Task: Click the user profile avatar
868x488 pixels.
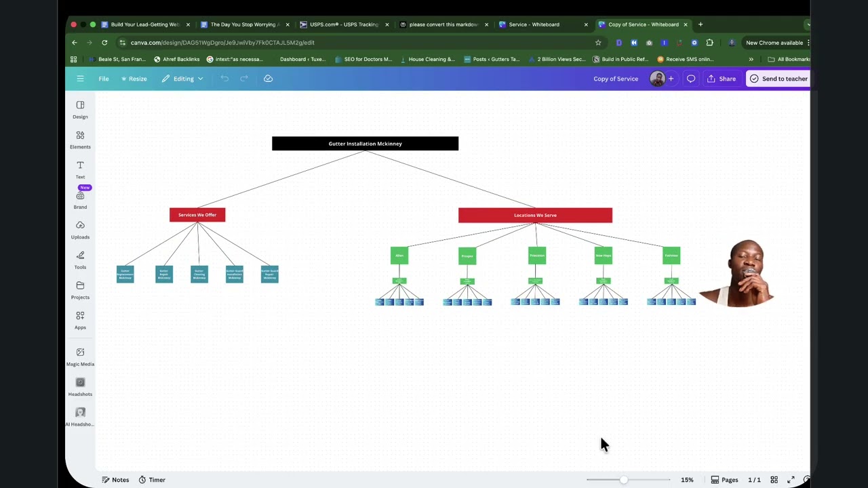Action: 656,79
